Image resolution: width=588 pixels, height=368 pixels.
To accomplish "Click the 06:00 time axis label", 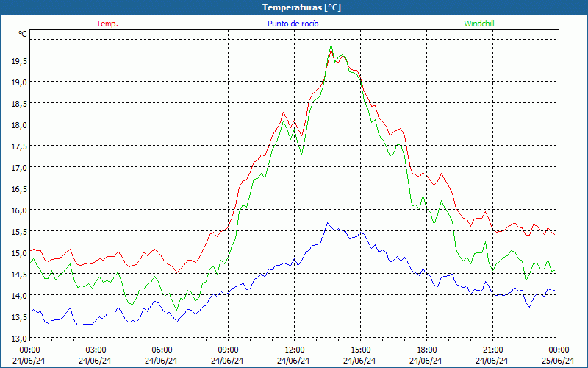I will 162,350.
